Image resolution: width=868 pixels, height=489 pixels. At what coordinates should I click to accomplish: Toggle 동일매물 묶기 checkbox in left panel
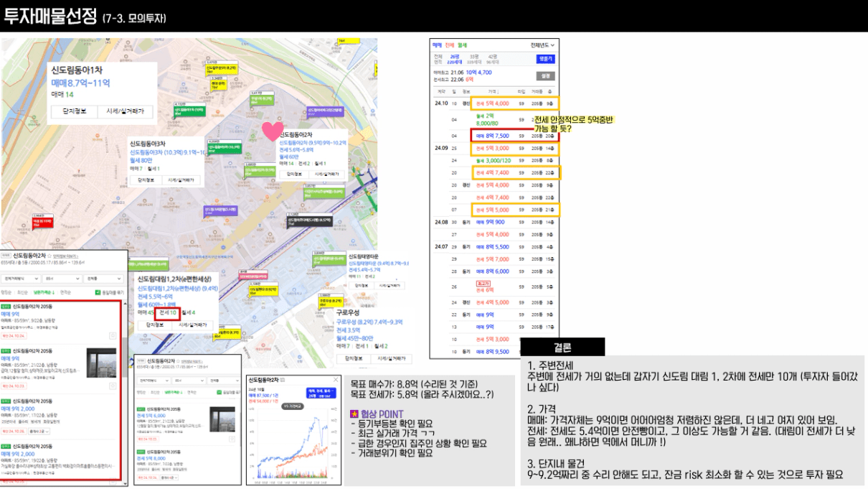[x=98, y=292]
